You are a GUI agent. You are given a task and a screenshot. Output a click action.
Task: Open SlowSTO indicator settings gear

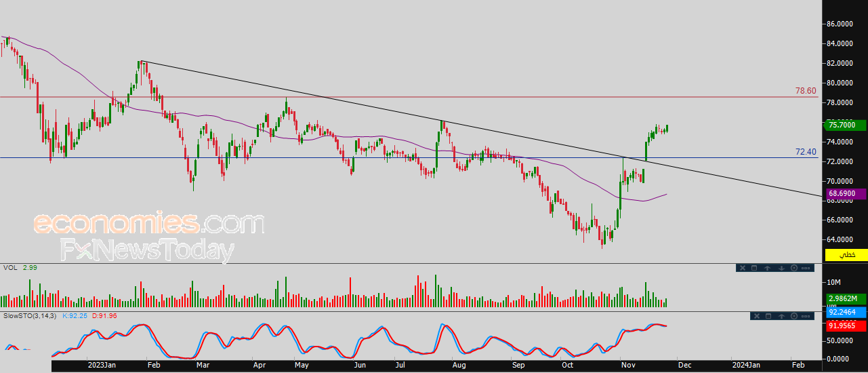pyautogui.click(x=794, y=316)
